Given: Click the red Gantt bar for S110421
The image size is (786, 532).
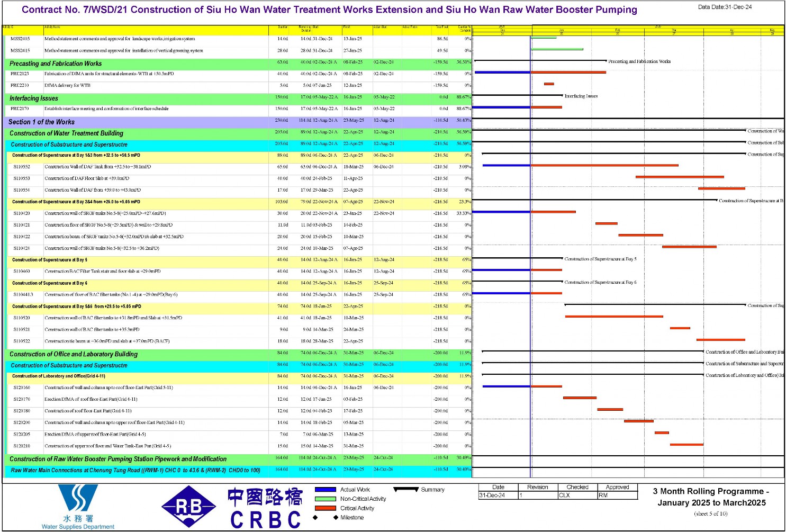Looking at the screenshot, I should click(x=607, y=223).
